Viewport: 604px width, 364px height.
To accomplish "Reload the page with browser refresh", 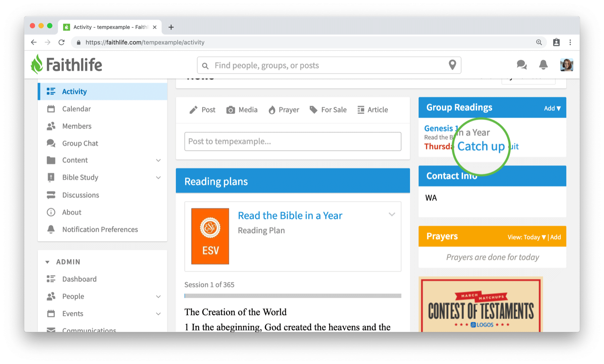I will [x=61, y=42].
